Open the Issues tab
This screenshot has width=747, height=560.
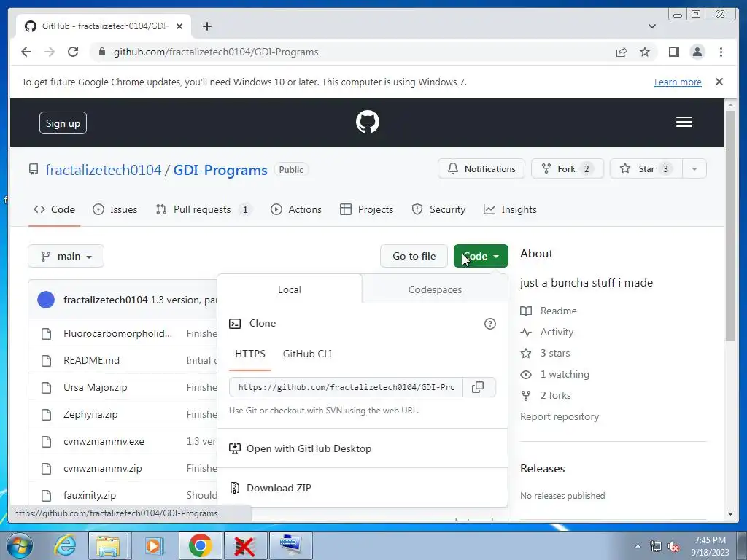point(116,209)
